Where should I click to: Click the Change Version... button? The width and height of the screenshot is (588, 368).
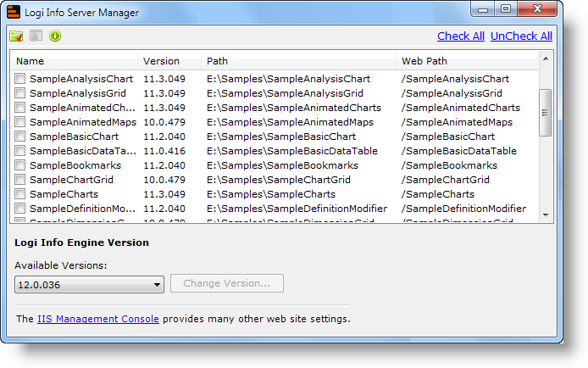pyautogui.click(x=227, y=283)
